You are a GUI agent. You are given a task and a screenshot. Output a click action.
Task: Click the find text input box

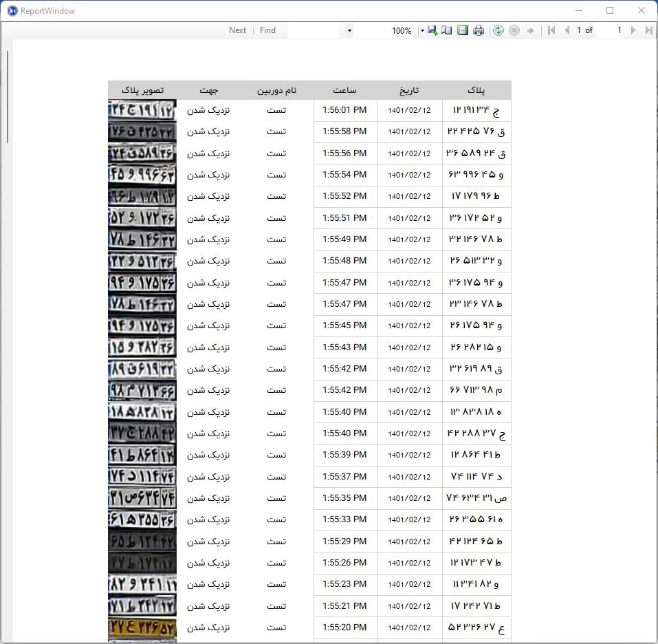pos(316,30)
